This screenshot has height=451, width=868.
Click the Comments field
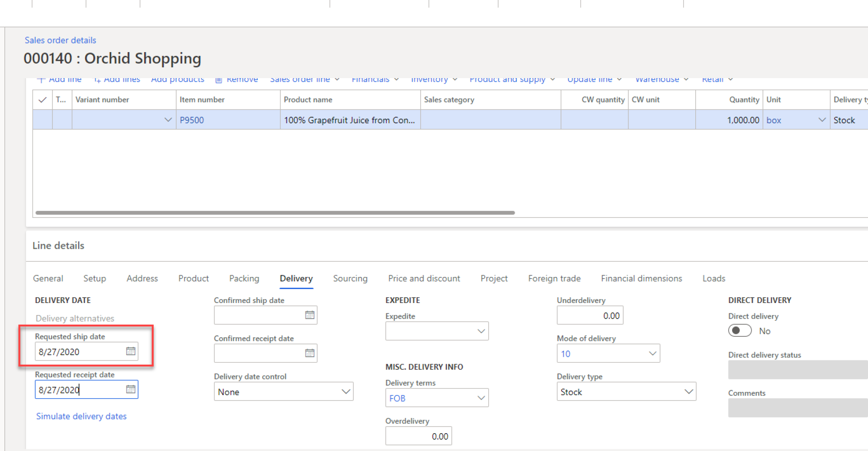tap(798, 408)
